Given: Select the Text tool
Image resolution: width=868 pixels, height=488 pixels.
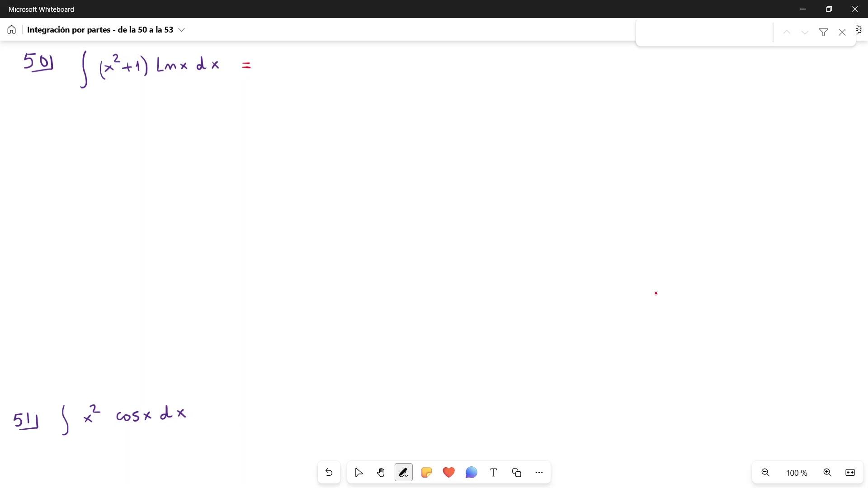Looking at the screenshot, I should (x=494, y=473).
